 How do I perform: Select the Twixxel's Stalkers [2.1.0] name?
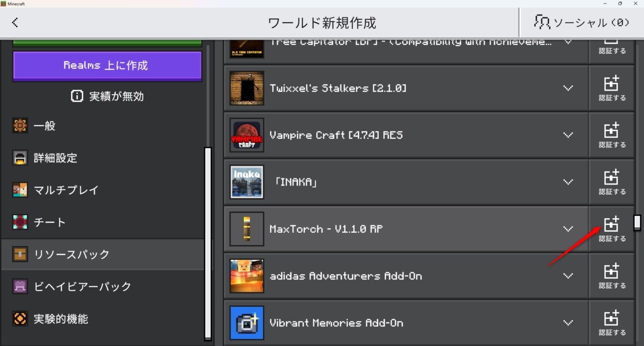pyautogui.click(x=338, y=89)
